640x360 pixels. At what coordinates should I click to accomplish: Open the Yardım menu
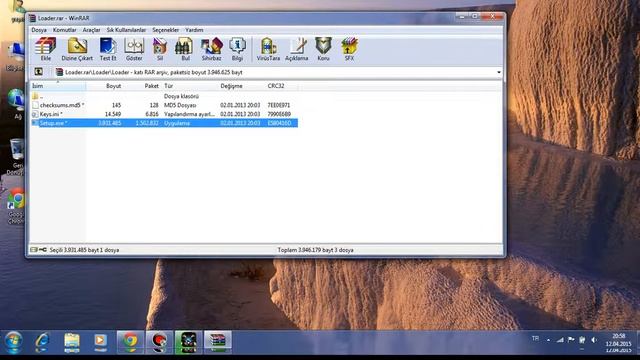coord(194,30)
